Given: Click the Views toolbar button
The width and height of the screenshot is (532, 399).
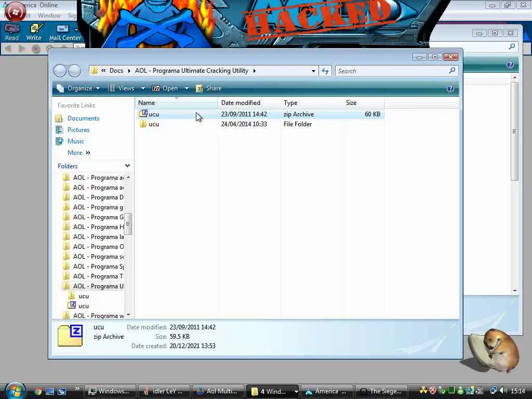Looking at the screenshot, I should click(122, 88).
